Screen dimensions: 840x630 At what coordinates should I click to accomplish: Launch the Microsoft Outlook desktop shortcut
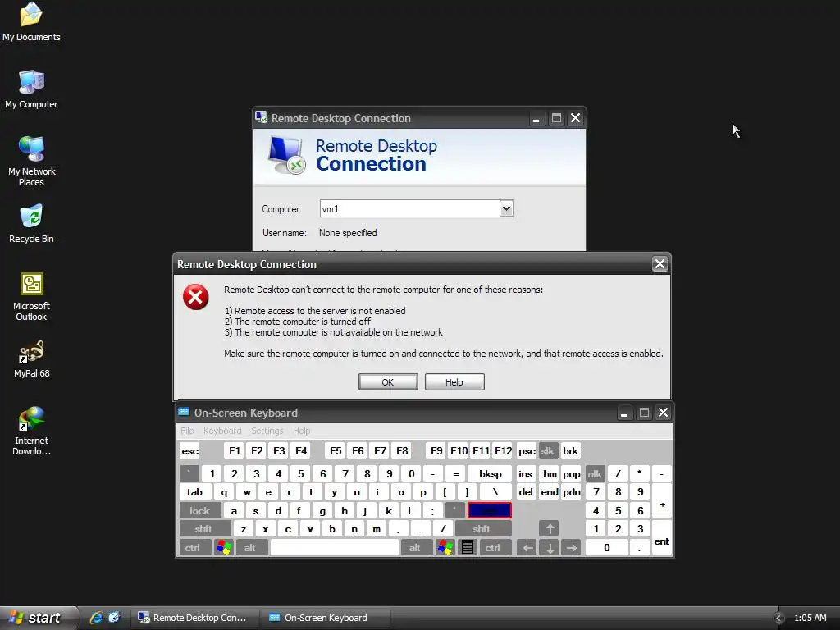click(x=31, y=296)
